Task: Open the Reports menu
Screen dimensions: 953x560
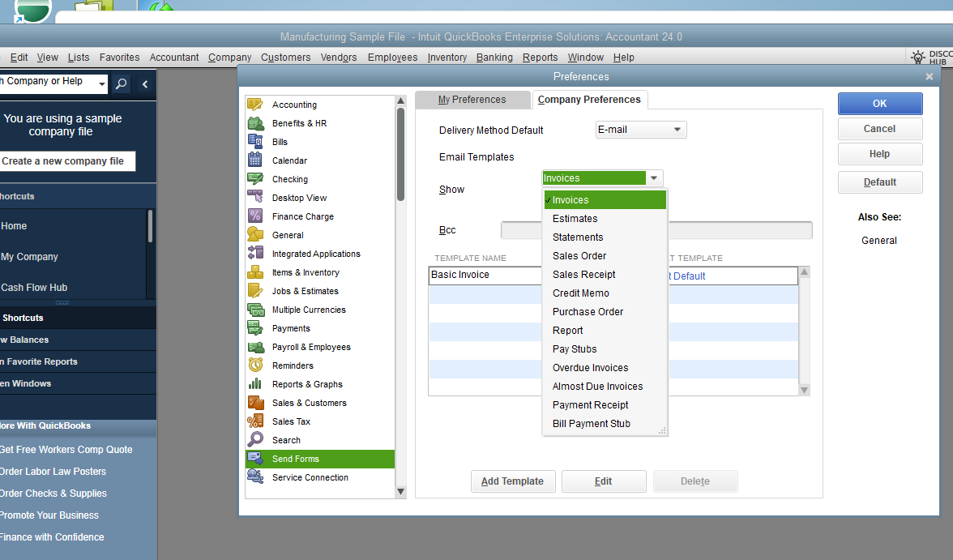Action: click(x=540, y=58)
